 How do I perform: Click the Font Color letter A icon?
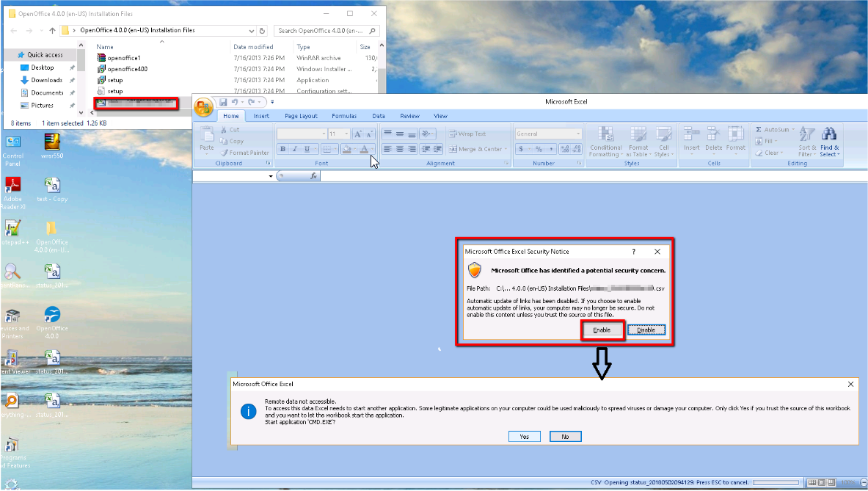(x=364, y=149)
